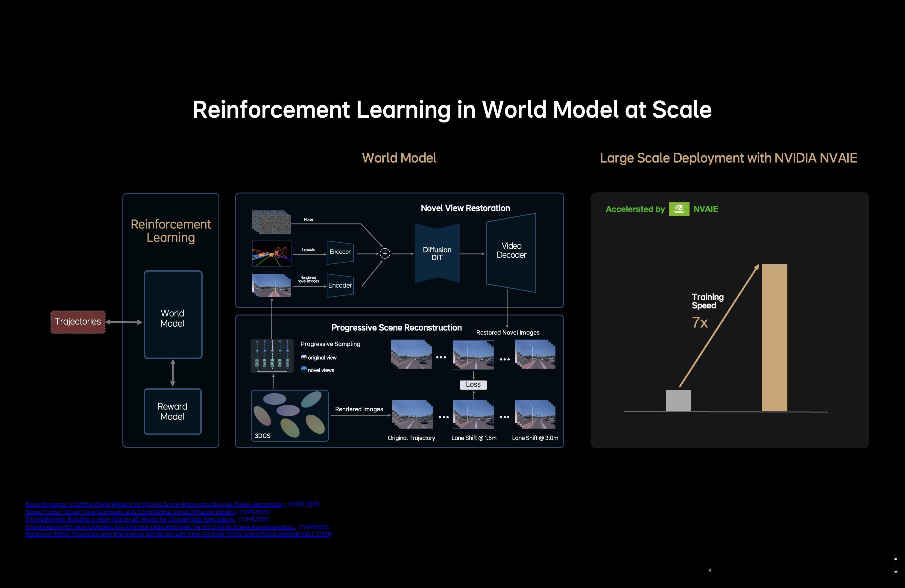This screenshot has height=588, width=905.
Task: Click the Diffusion DiT block
Action: 437,253
